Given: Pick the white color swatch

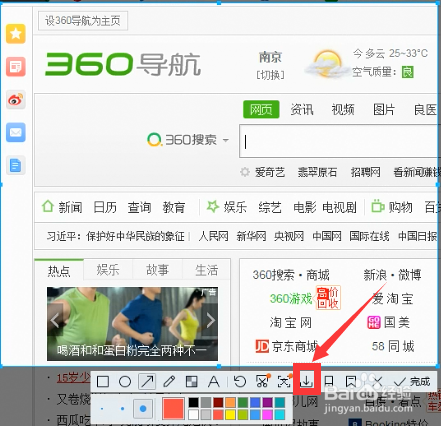Looking at the screenshot, I should 194,415.
